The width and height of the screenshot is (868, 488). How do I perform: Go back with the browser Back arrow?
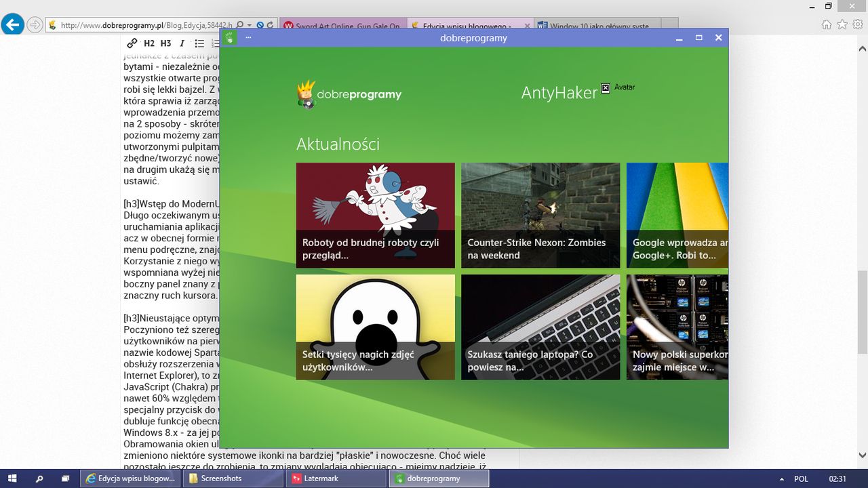[x=12, y=25]
